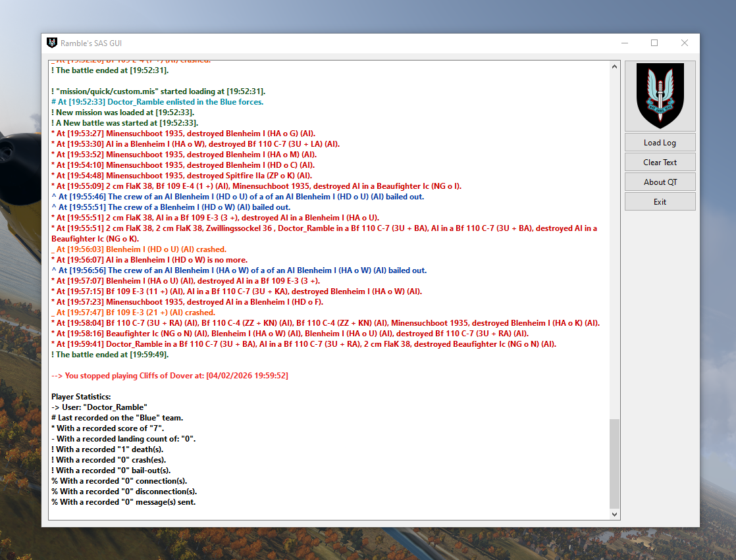Click the app icon in title bar
Screen dimensions: 736x560
click(x=53, y=43)
